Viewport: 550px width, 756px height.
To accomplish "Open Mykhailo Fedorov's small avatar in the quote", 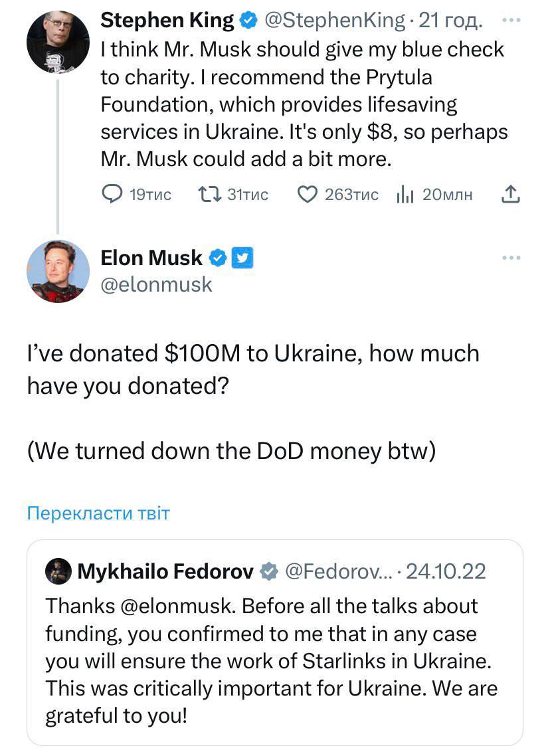I will [58, 571].
